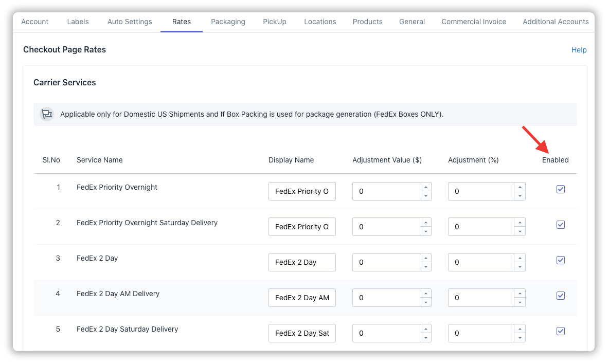Decrease adjustment value ($) for FedEx 2 Day
The image size is (609, 364).
click(x=426, y=267)
